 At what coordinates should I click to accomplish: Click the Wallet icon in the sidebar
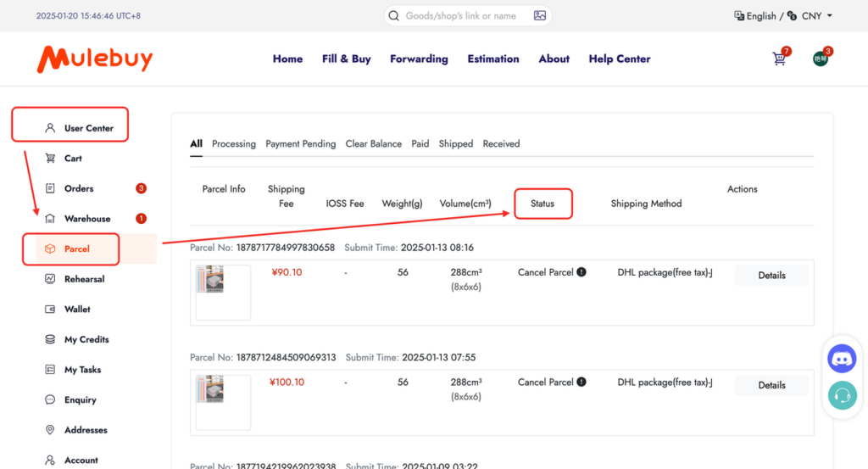coord(50,309)
